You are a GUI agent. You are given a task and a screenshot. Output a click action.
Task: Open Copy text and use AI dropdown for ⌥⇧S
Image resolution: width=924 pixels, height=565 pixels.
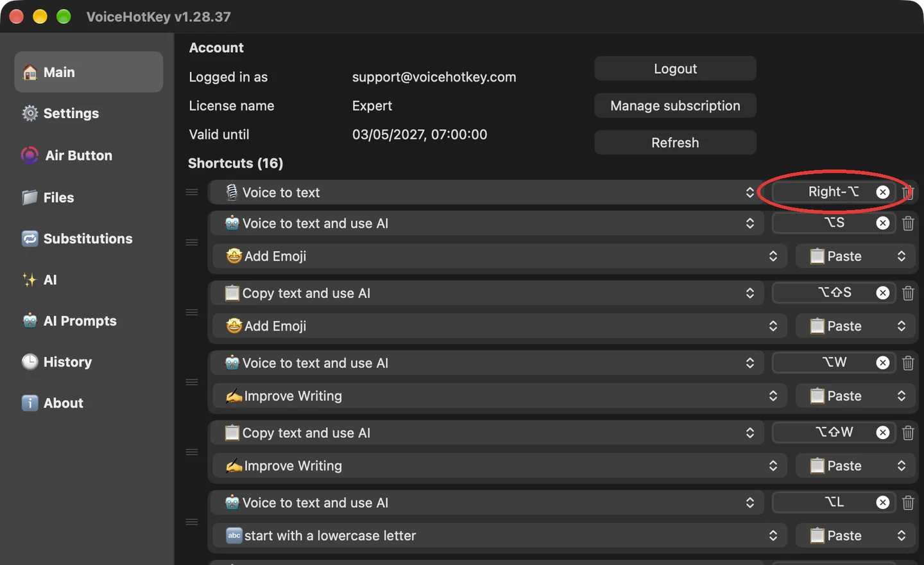point(487,293)
